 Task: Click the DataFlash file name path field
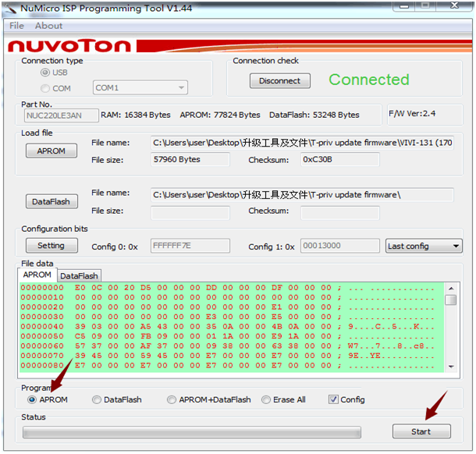(302, 195)
